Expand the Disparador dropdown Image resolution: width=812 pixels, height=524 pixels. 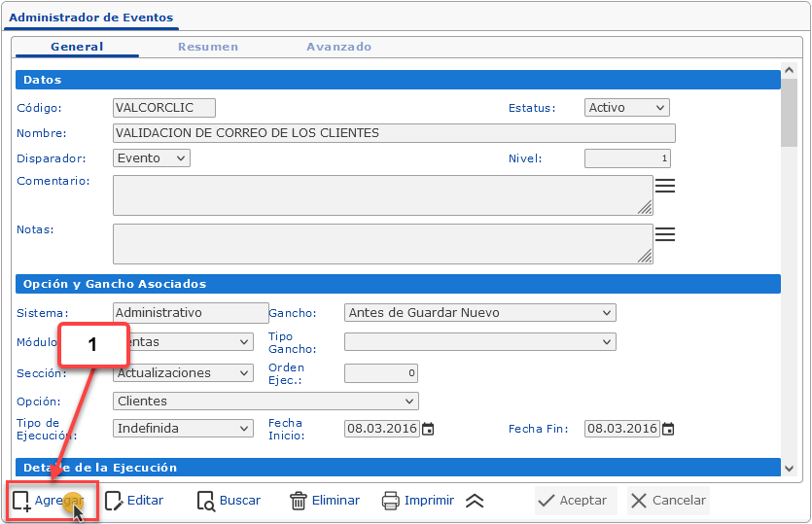point(152,158)
